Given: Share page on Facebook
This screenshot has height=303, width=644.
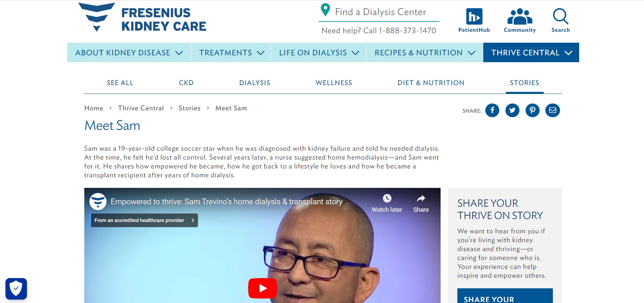Looking at the screenshot, I should [492, 110].
